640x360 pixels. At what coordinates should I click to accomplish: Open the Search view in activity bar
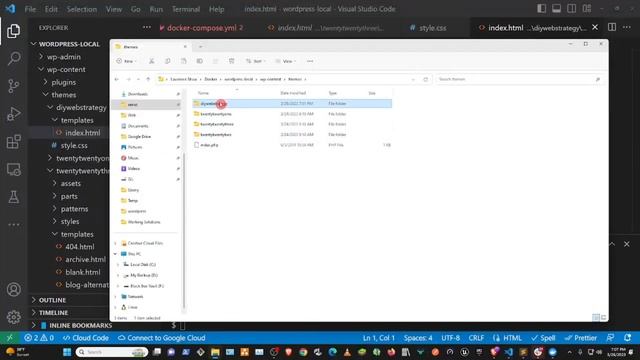13,58
